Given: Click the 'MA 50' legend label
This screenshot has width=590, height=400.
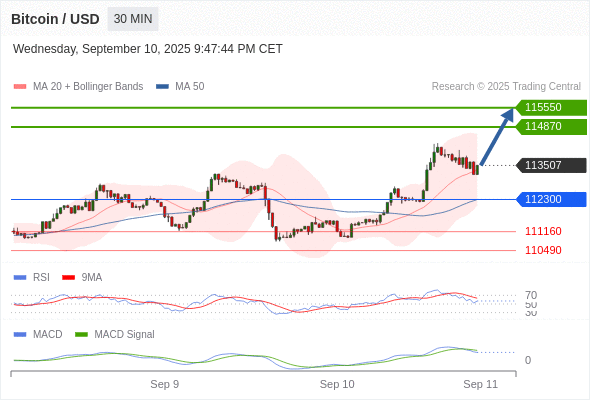Looking at the screenshot, I should pyautogui.click(x=190, y=87).
